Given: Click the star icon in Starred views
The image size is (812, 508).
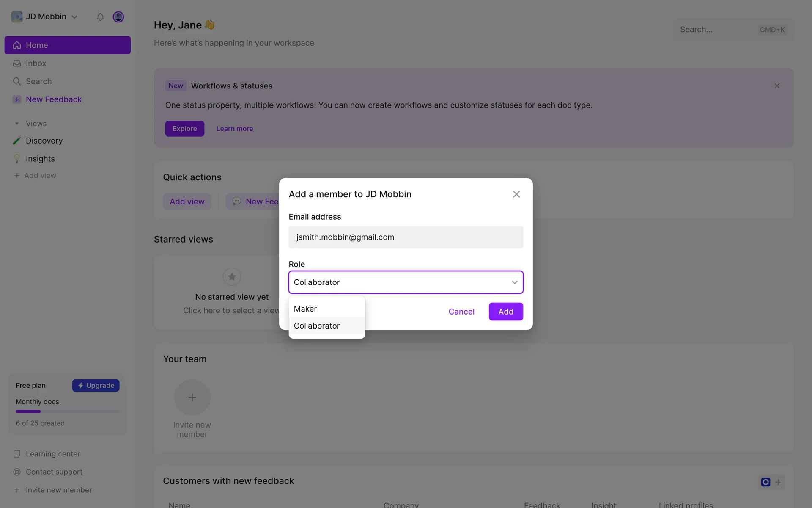Looking at the screenshot, I should pyautogui.click(x=232, y=277).
